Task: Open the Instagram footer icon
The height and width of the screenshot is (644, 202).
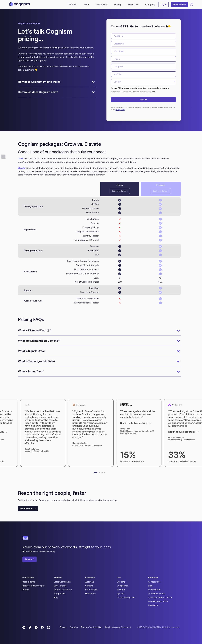Action: pyautogui.click(x=48, y=627)
